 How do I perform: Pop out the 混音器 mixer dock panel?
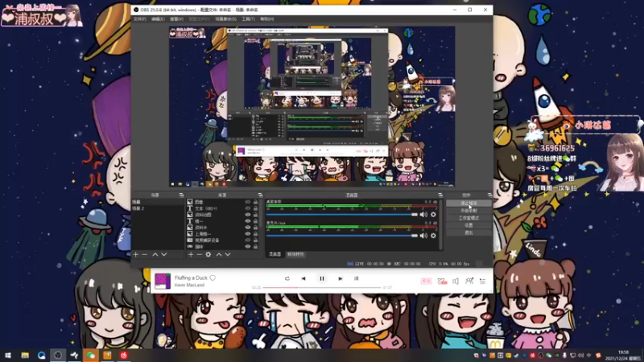pyautogui.click(x=440, y=195)
